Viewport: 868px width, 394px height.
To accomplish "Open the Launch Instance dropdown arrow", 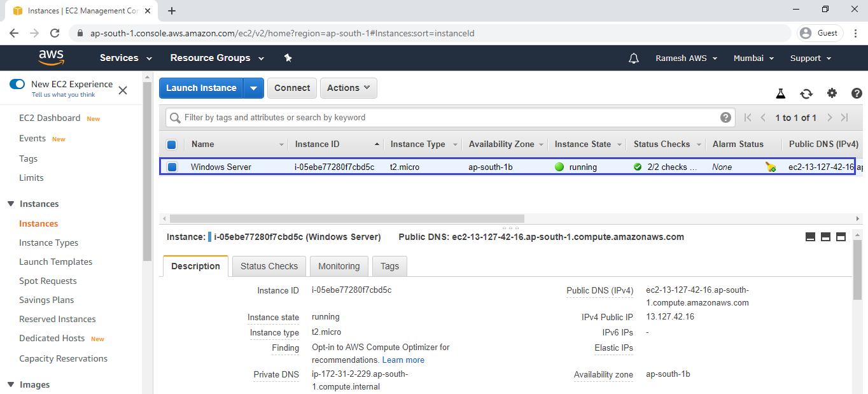I will [x=253, y=88].
